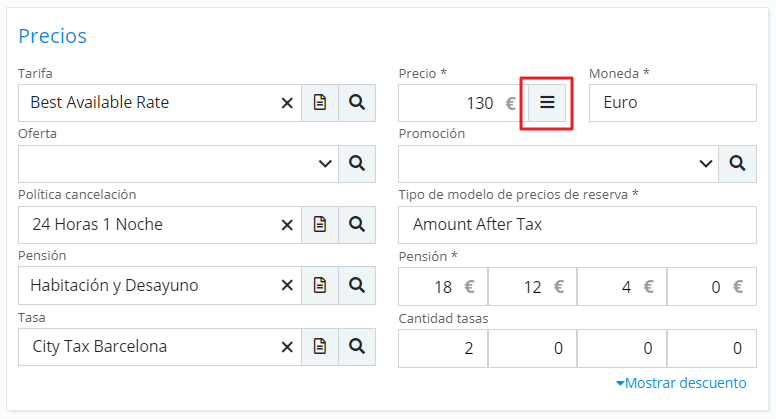Expand the Promoción dropdown
The width and height of the screenshot is (776, 419).
[705, 164]
